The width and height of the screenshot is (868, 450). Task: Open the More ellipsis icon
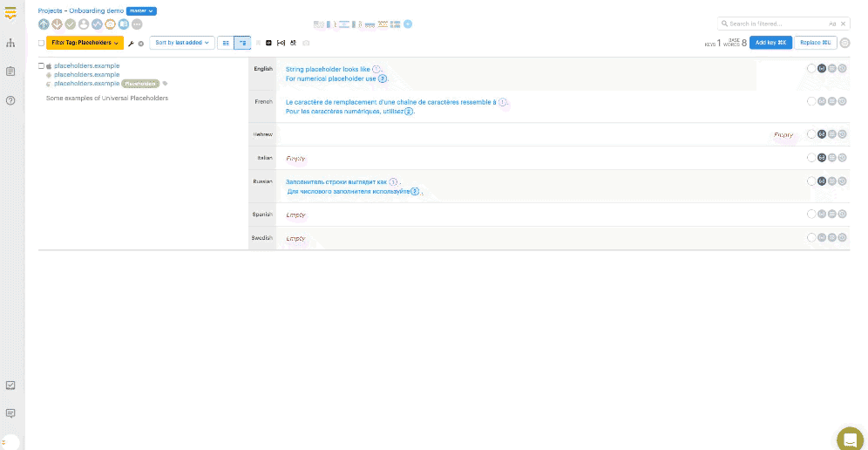coord(137,24)
